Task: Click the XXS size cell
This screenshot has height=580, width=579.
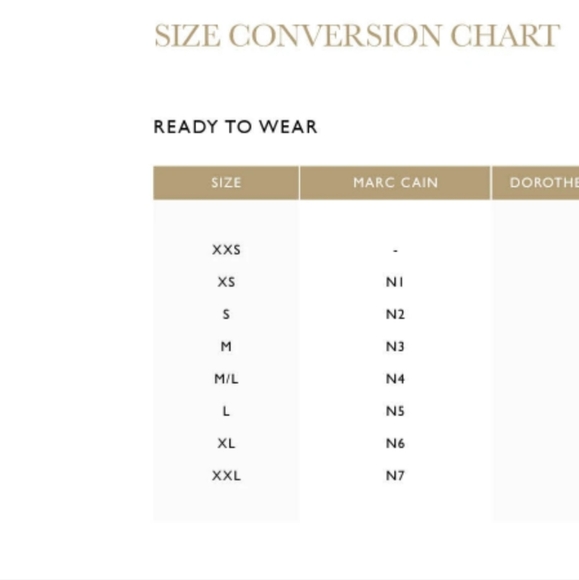Action: coord(226,250)
